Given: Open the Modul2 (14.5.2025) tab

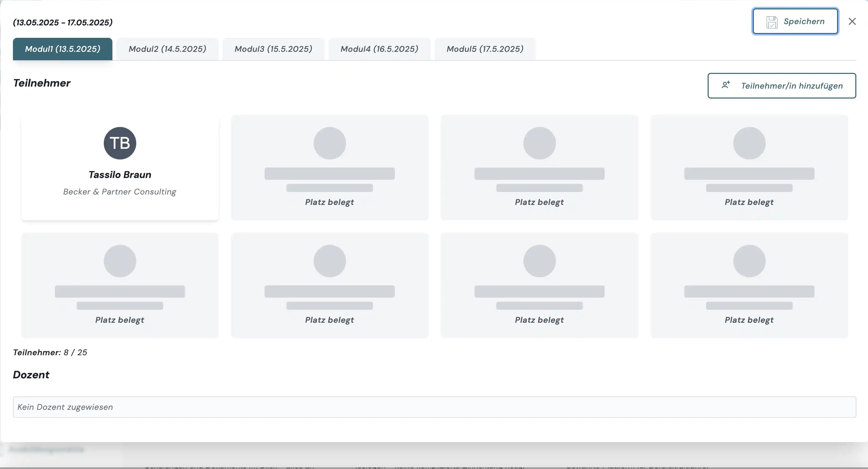Looking at the screenshot, I should point(167,49).
